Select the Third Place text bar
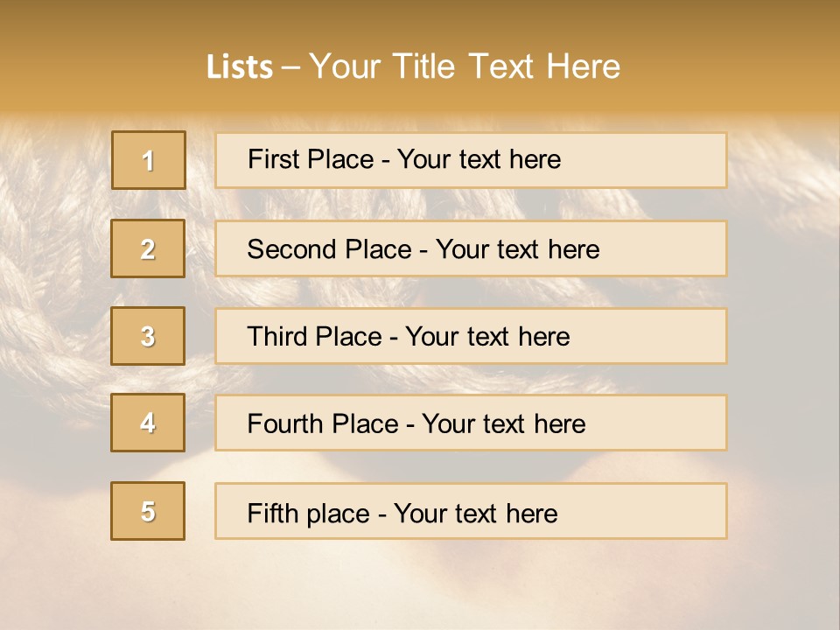 (x=471, y=336)
